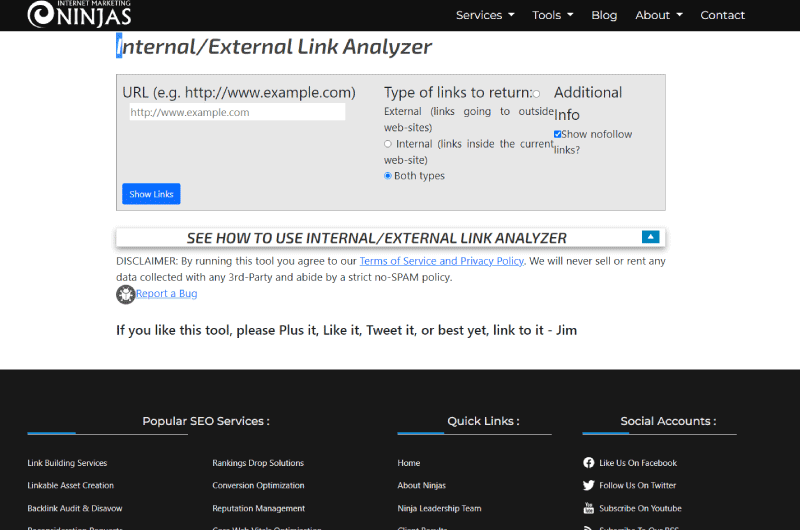
Task: Click Like Us On Facebook text
Action: 638,463
